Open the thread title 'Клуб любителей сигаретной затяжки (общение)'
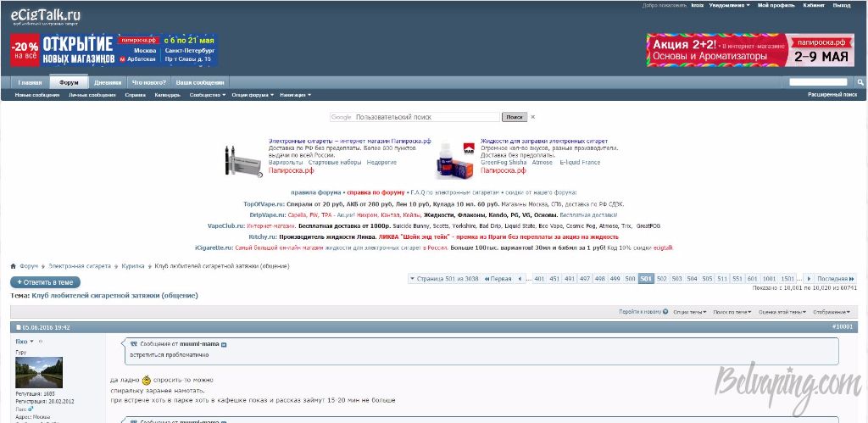Viewport: 868px width, 423px height. pyautogui.click(x=114, y=296)
